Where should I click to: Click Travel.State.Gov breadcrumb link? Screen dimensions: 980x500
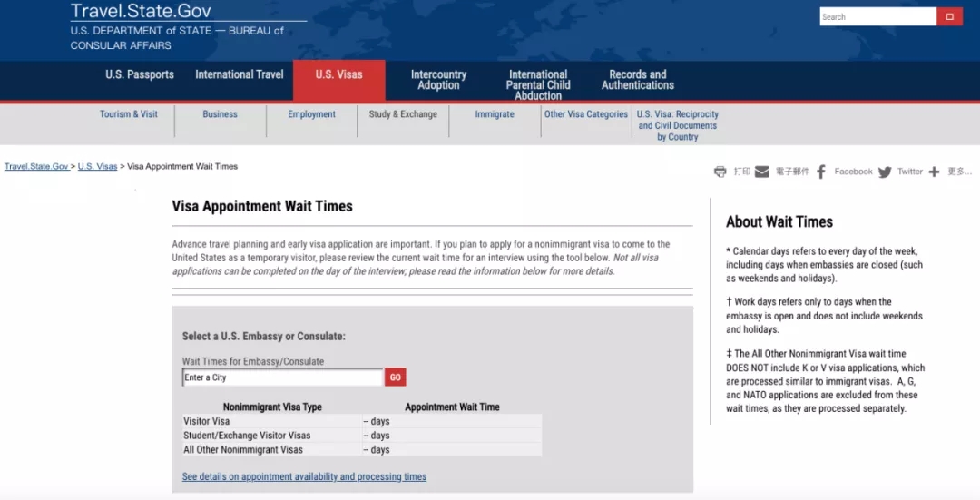(x=36, y=167)
